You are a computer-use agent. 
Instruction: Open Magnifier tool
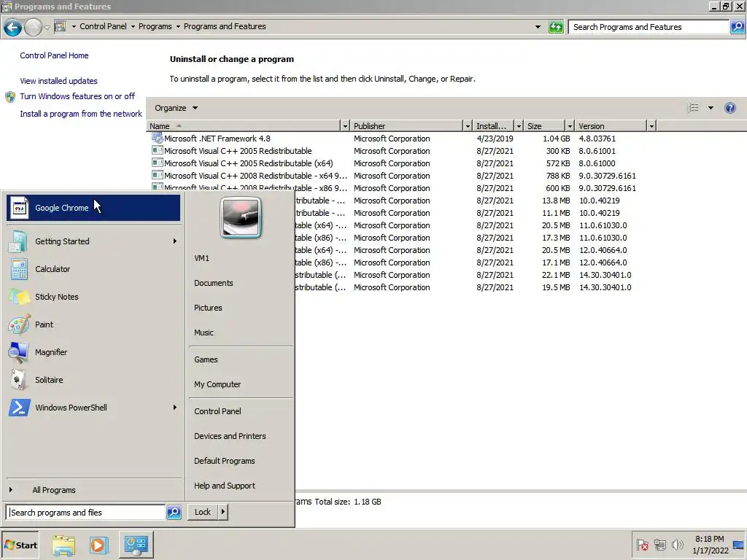click(93, 352)
